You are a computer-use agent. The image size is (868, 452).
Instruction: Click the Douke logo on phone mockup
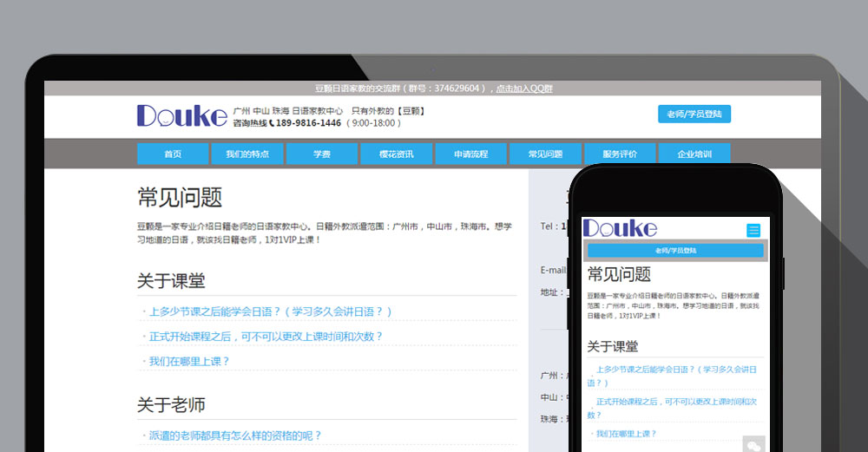(620, 228)
